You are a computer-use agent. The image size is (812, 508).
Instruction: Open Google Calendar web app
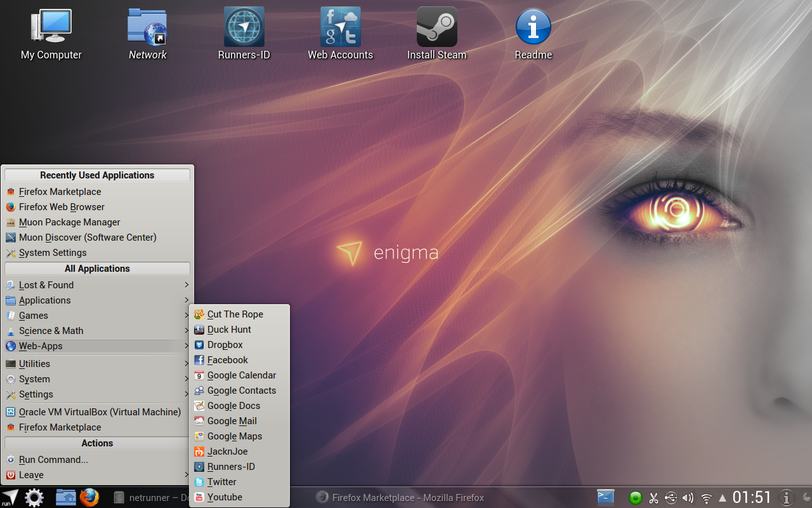pos(240,375)
